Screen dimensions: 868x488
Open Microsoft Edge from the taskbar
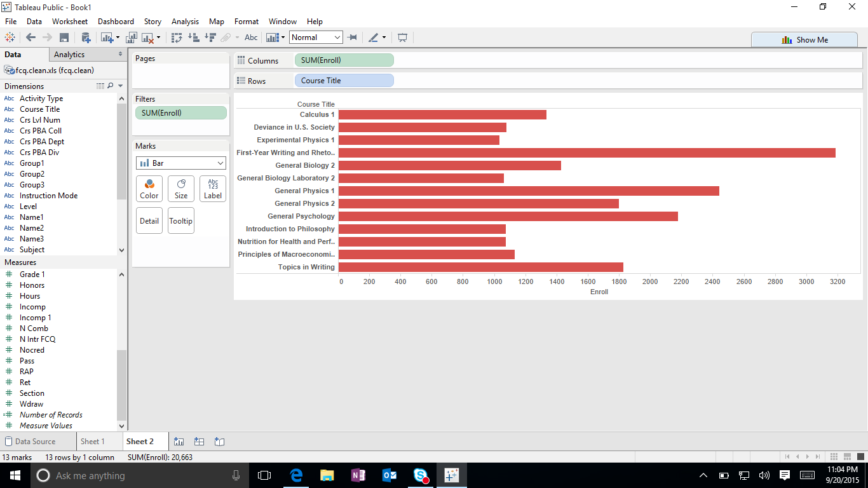pyautogui.click(x=296, y=475)
